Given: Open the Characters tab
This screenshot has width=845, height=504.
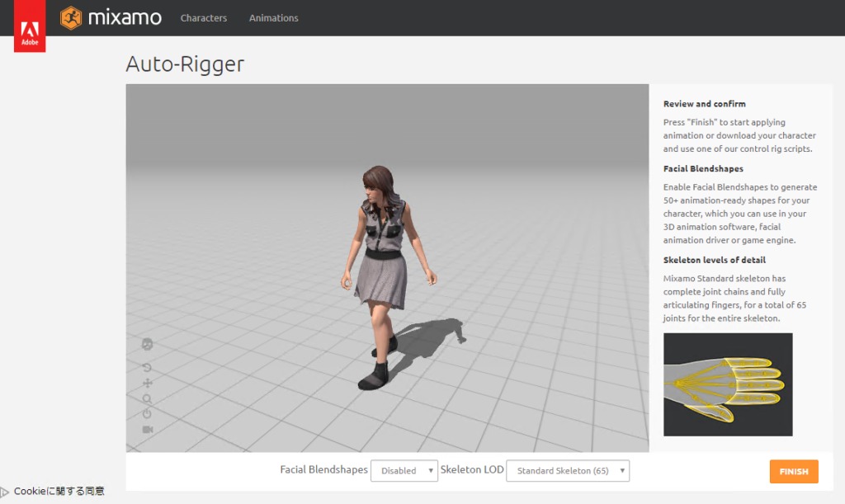Looking at the screenshot, I should click(204, 18).
